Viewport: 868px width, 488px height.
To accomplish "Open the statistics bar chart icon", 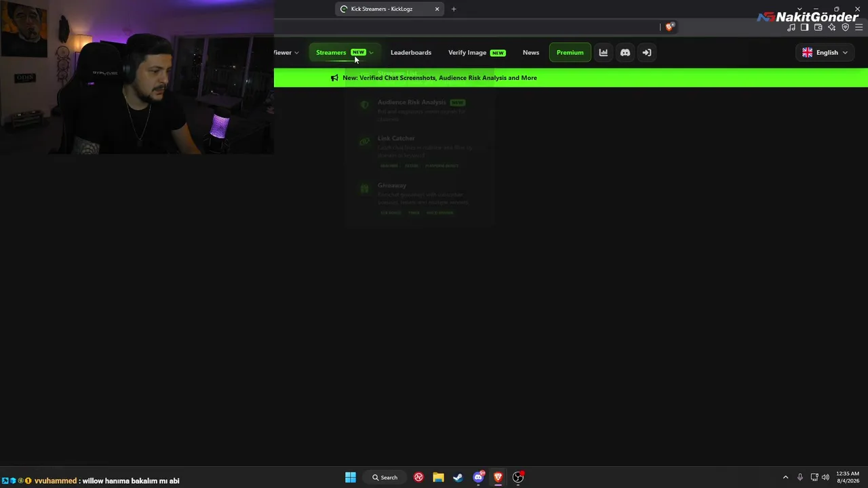I will click(x=603, y=52).
